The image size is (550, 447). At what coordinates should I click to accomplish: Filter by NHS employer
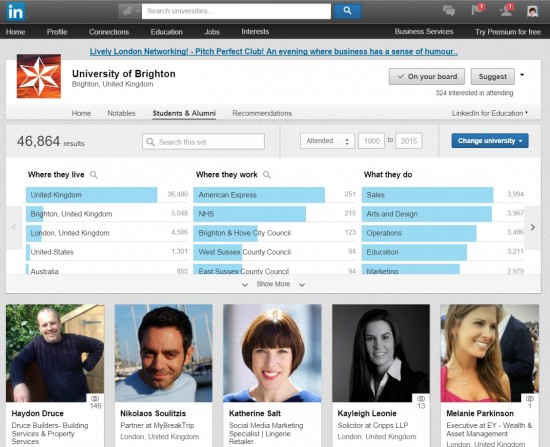(275, 214)
